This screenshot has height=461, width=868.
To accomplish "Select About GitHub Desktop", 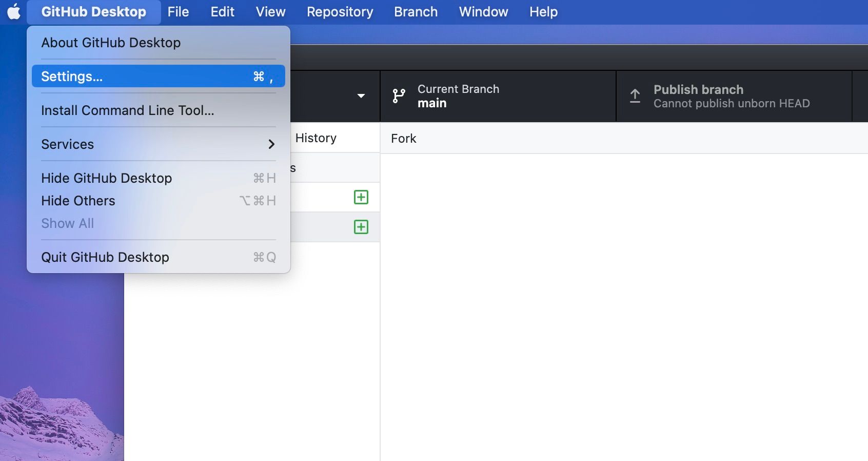I will tap(159, 43).
